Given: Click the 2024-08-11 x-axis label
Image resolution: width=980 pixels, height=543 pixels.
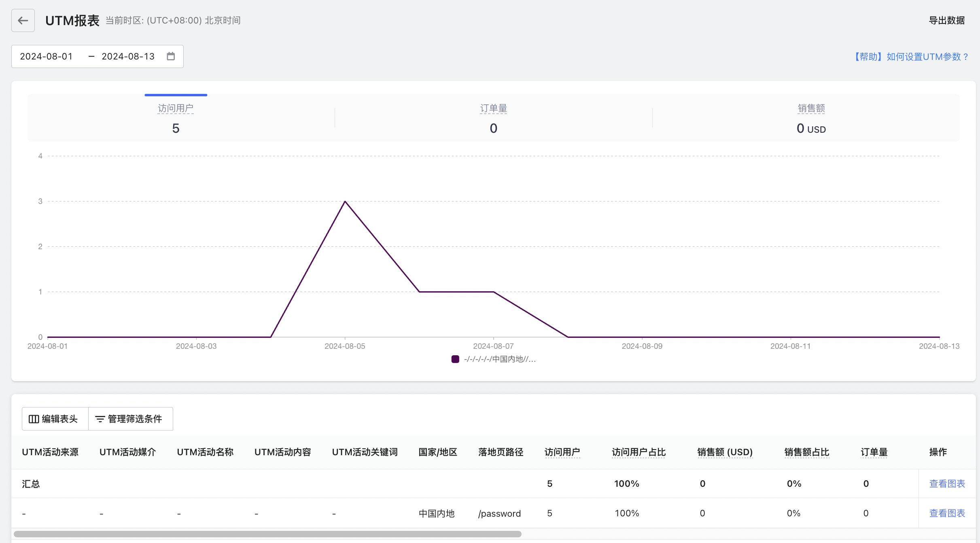Looking at the screenshot, I should (x=791, y=346).
